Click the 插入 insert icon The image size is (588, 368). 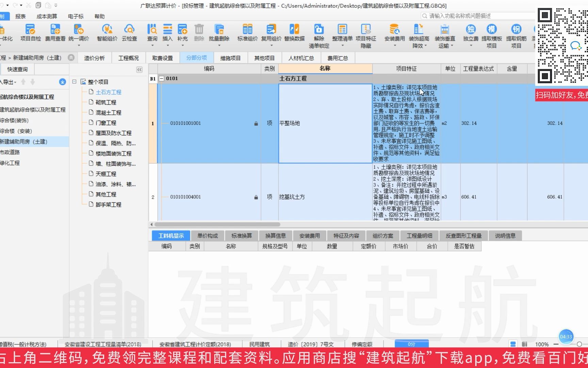(167, 33)
